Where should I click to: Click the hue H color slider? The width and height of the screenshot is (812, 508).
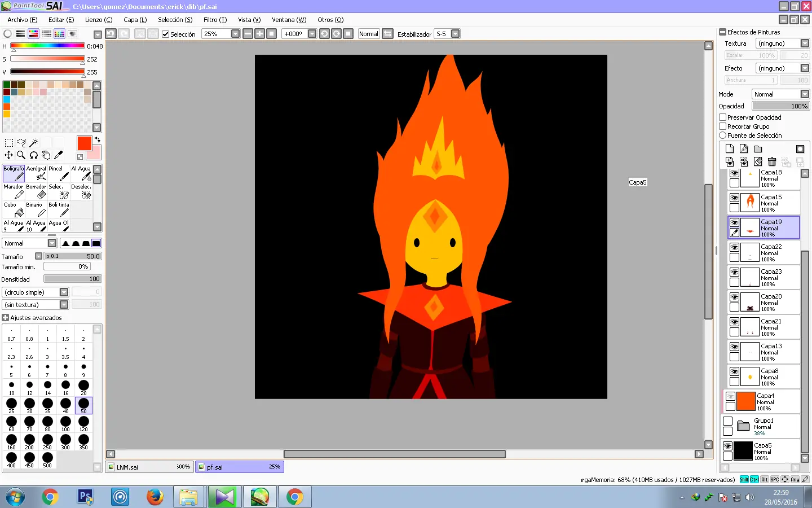click(x=47, y=46)
